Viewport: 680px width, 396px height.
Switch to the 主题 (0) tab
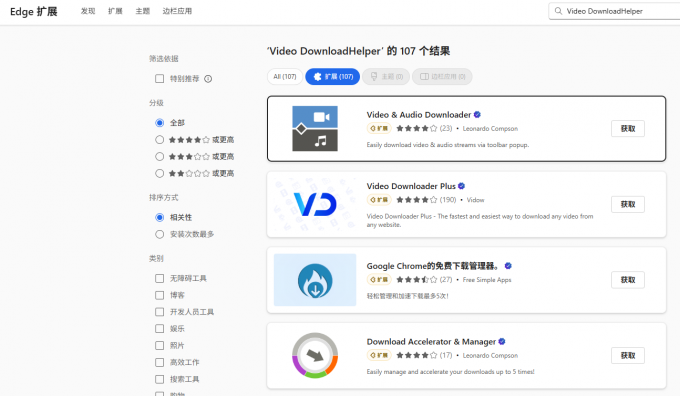click(386, 77)
